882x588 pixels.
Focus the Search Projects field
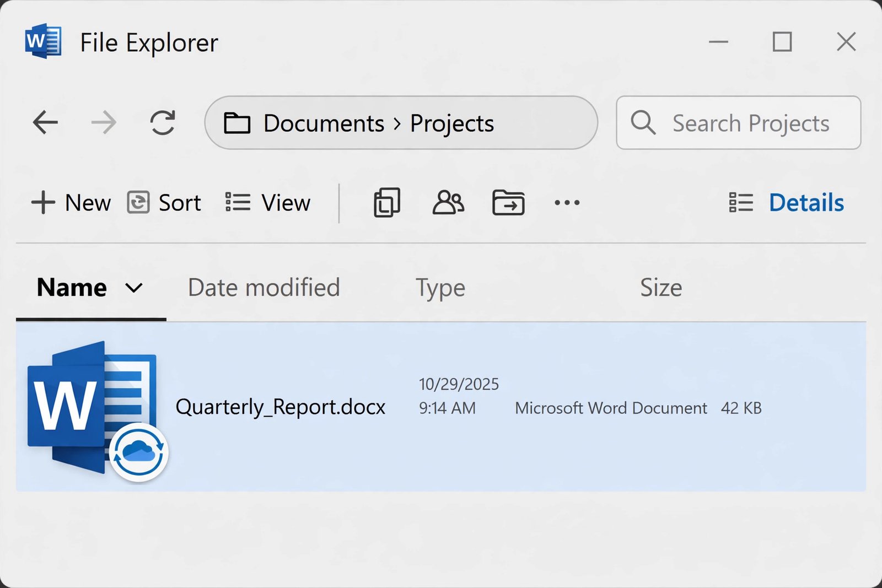739,122
